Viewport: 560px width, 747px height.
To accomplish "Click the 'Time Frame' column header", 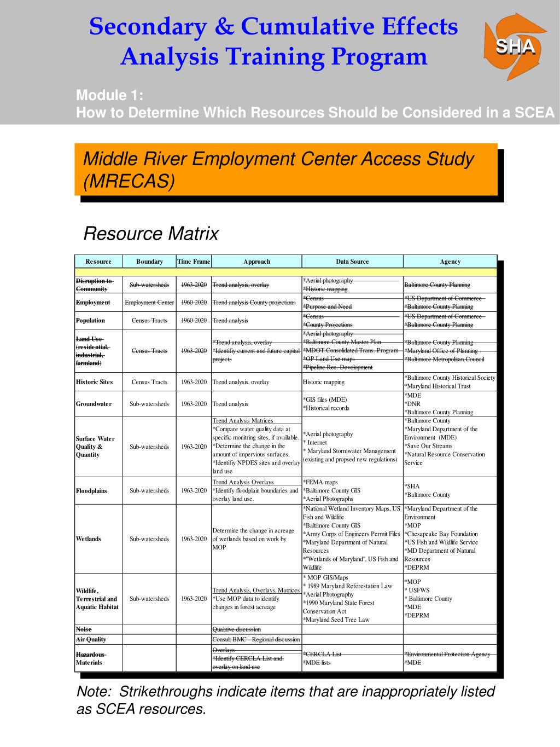I will pos(194,262).
